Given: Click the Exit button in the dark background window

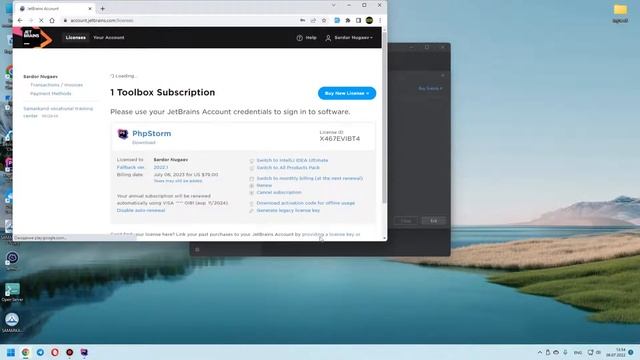Looking at the screenshot, I should (x=433, y=221).
